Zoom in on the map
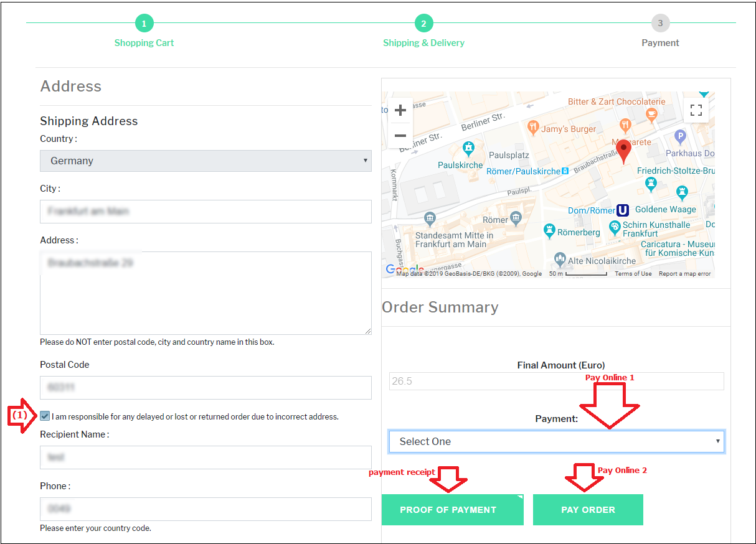The width and height of the screenshot is (756, 544). tap(400, 111)
